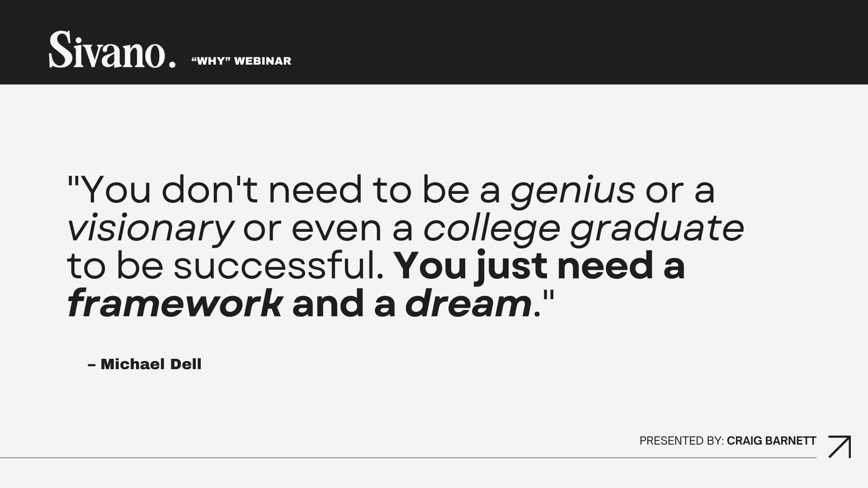Click the horizontal footer divider line
Image resolution: width=868 pixels, height=488 pixels.
coord(408,458)
